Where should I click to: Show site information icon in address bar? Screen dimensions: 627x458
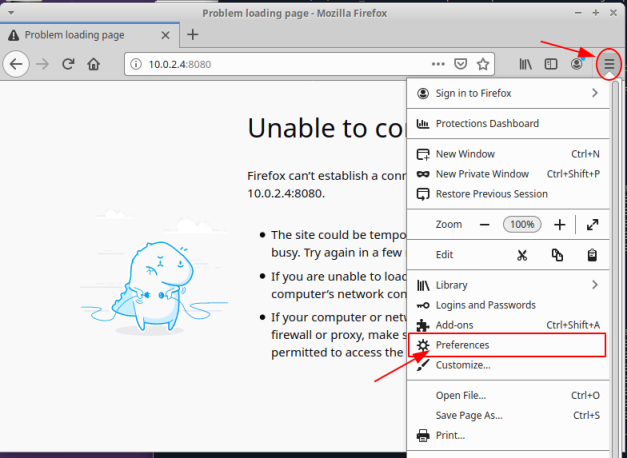136,64
